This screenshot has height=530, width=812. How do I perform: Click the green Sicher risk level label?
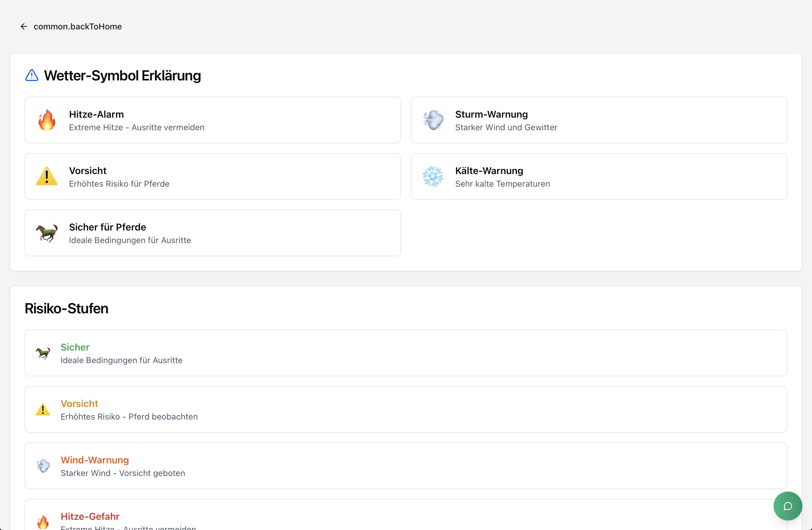(75, 347)
